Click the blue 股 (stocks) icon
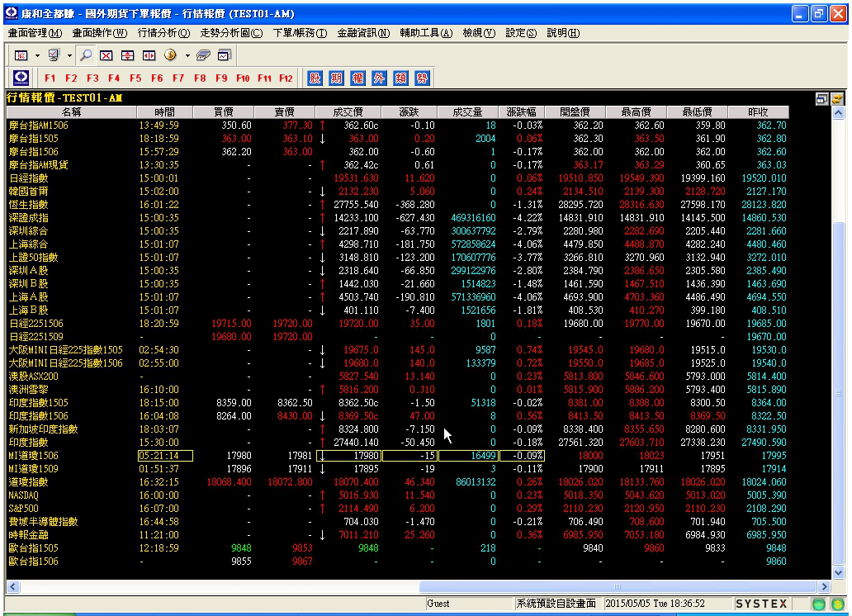 [x=315, y=78]
